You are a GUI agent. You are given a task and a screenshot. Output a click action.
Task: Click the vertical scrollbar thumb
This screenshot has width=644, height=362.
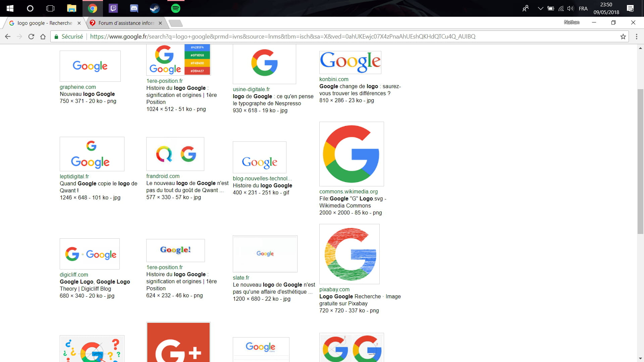(640, 161)
